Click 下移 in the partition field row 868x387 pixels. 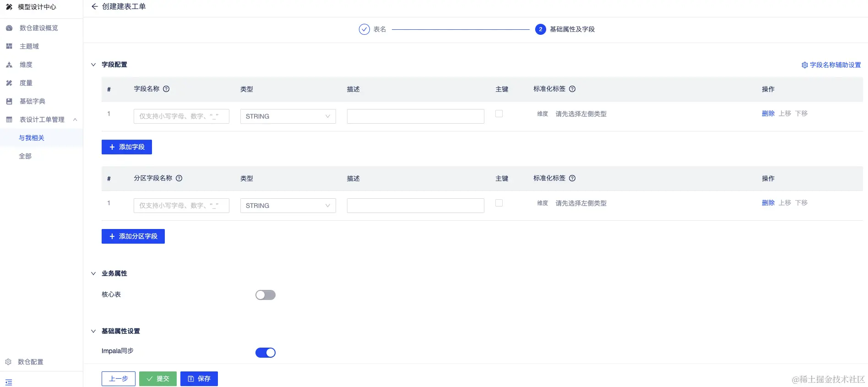click(x=801, y=203)
